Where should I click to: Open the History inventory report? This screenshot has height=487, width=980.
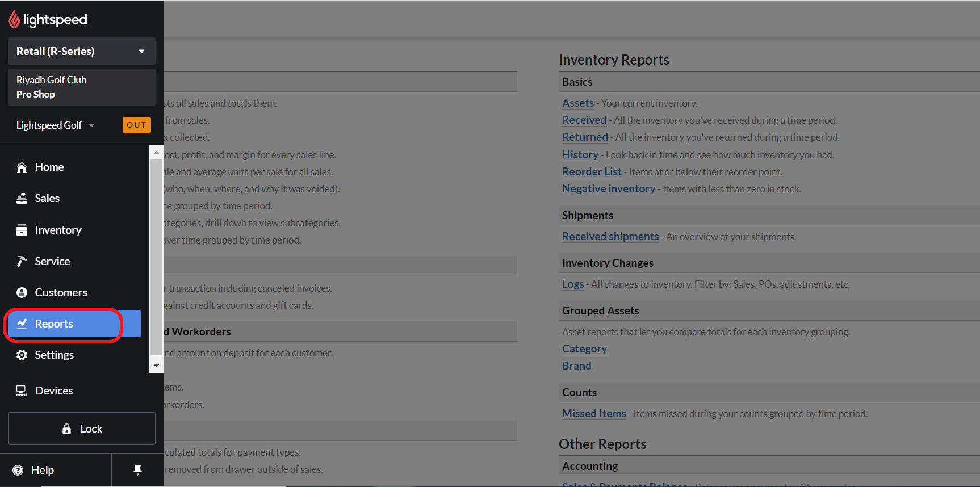pos(580,155)
